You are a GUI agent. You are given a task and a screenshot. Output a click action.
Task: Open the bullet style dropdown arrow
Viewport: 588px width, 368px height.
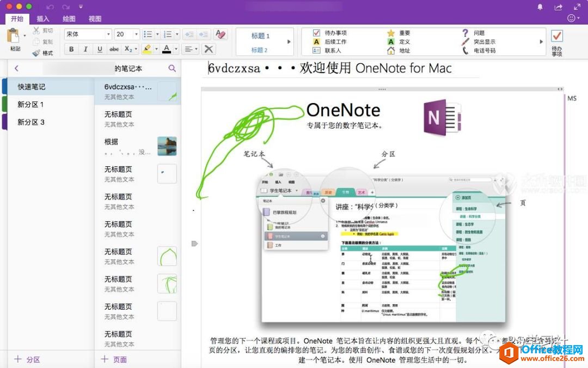(157, 34)
